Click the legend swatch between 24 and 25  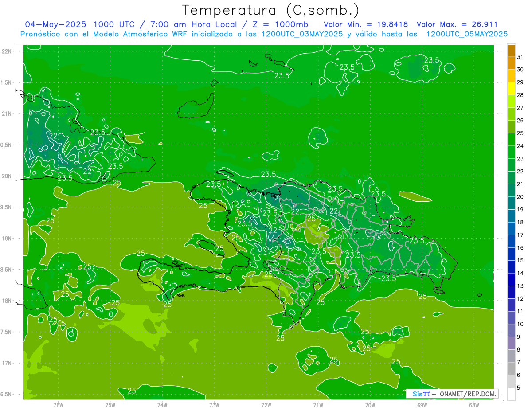point(511,140)
